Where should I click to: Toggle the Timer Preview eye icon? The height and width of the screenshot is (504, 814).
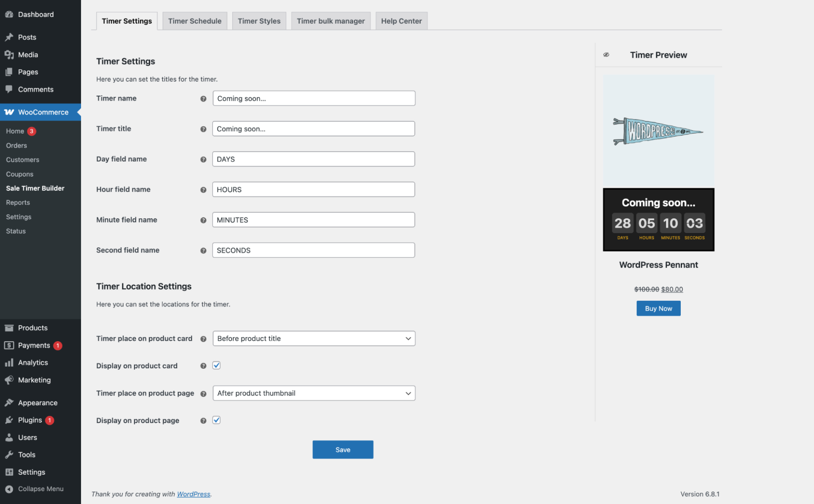point(606,55)
